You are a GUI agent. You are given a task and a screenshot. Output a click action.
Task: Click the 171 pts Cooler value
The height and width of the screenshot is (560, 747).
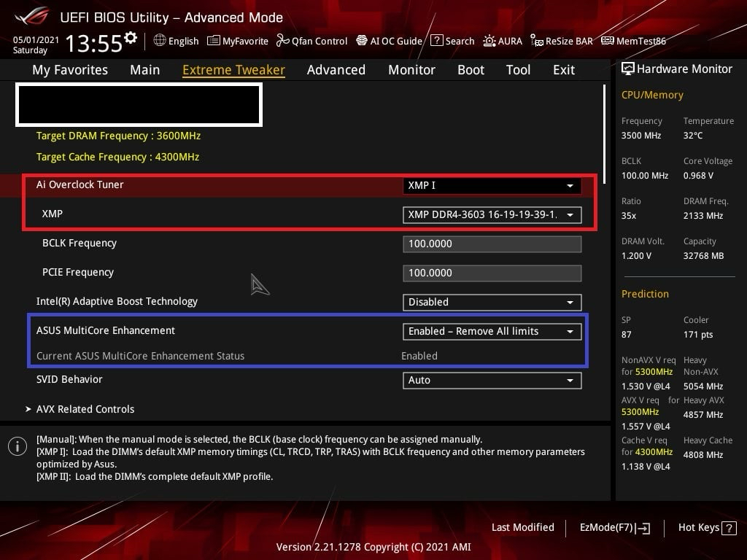point(698,335)
